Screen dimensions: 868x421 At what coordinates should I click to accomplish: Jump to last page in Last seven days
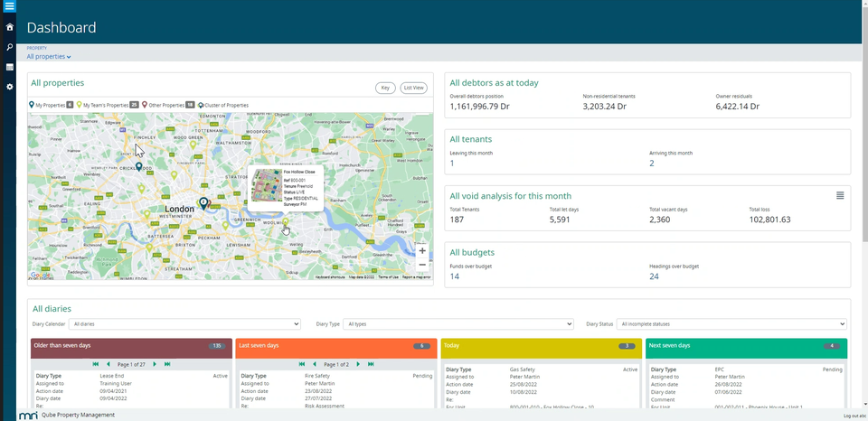[371, 364]
